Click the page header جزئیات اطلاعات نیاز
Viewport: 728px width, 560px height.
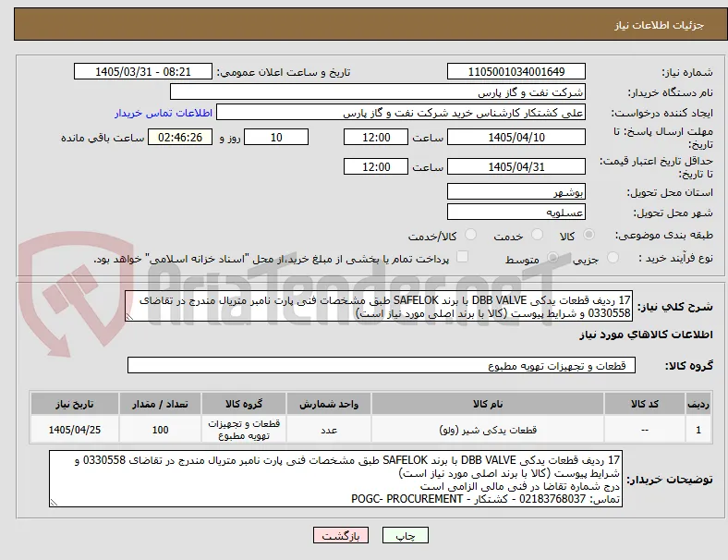point(659,25)
